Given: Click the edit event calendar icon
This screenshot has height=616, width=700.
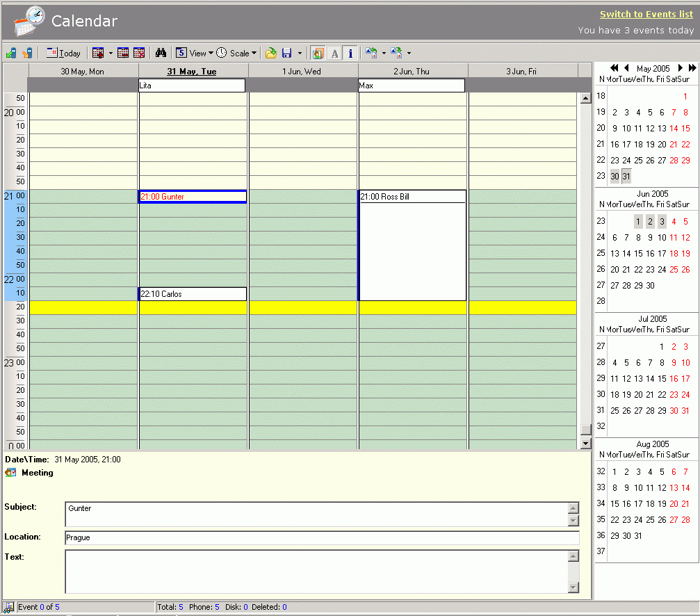Looking at the screenshot, I should click(123, 53).
